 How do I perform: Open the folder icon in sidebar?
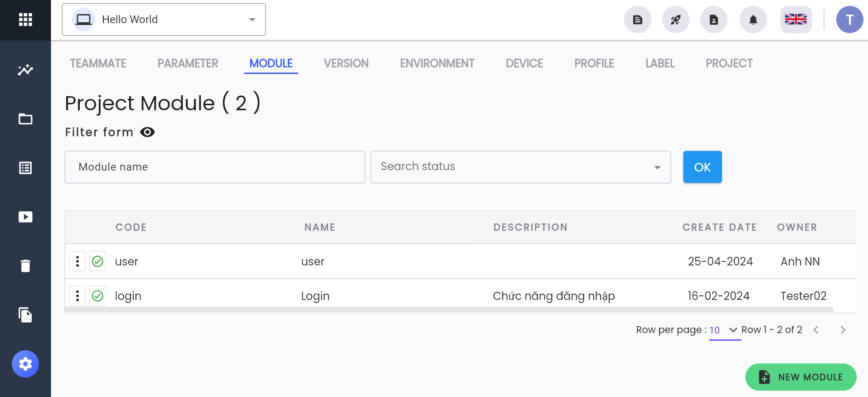pos(25,119)
